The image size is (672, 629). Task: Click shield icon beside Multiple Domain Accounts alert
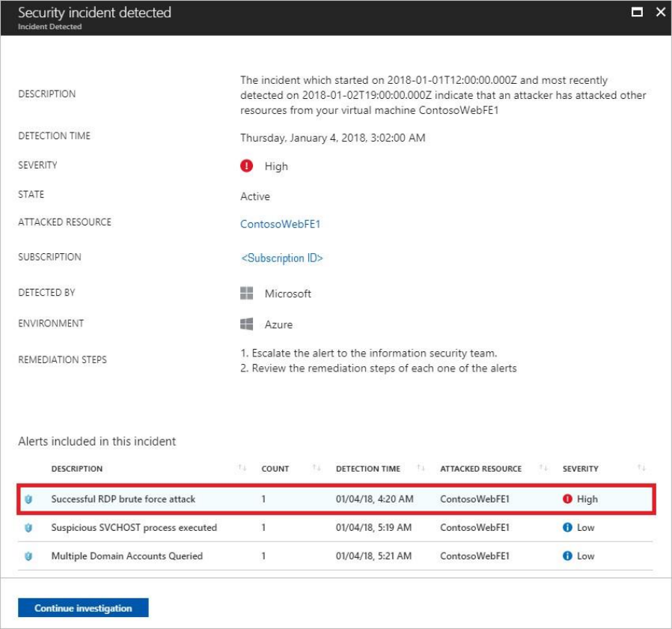pyautogui.click(x=28, y=556)
